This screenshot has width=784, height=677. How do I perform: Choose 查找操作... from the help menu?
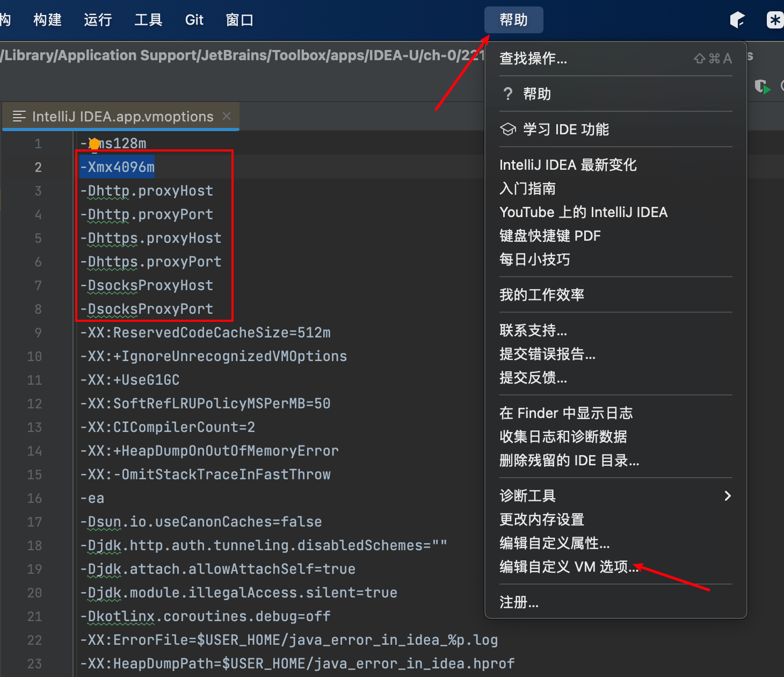coord(616,58)
